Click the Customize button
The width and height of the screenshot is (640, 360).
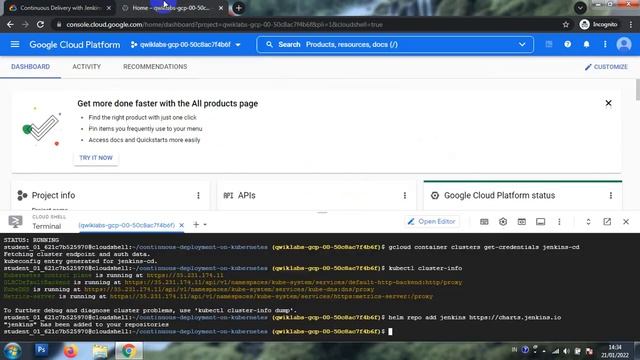[606, 67]
